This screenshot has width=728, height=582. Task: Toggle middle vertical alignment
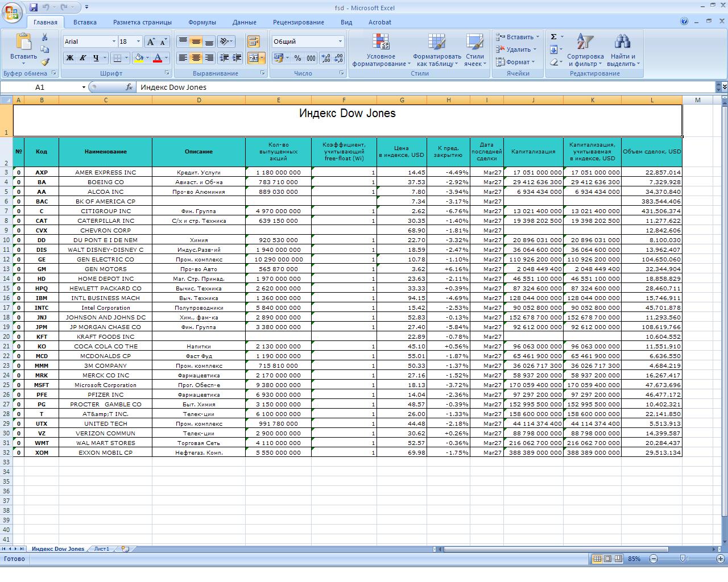196,41
